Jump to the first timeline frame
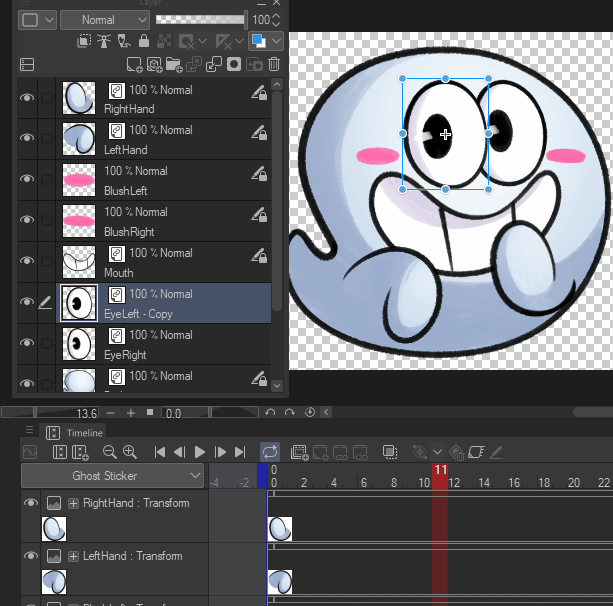Image resolution: width=613 pixels, height=606 pixels. tap(159, 452)
